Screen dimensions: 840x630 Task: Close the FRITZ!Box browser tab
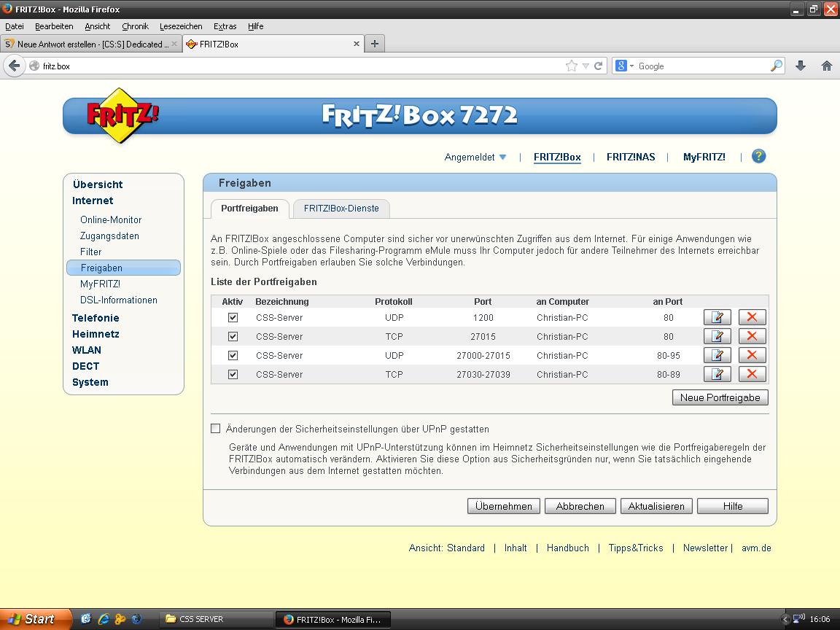point(357,44)
